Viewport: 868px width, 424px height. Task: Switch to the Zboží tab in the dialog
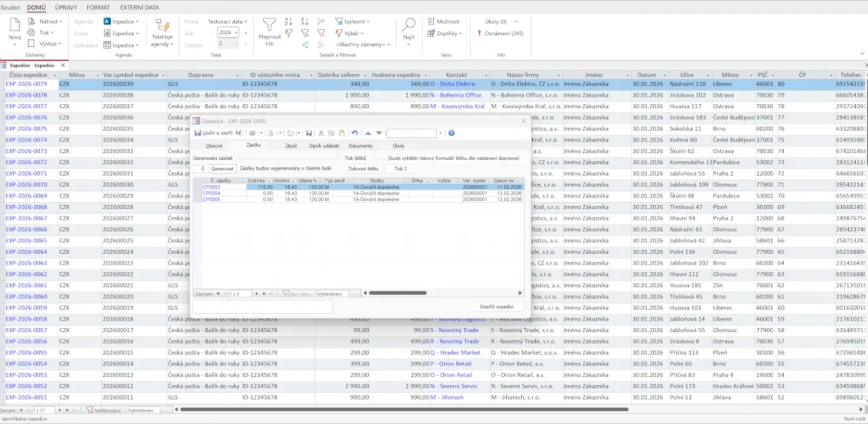click(x=290, y=146)
